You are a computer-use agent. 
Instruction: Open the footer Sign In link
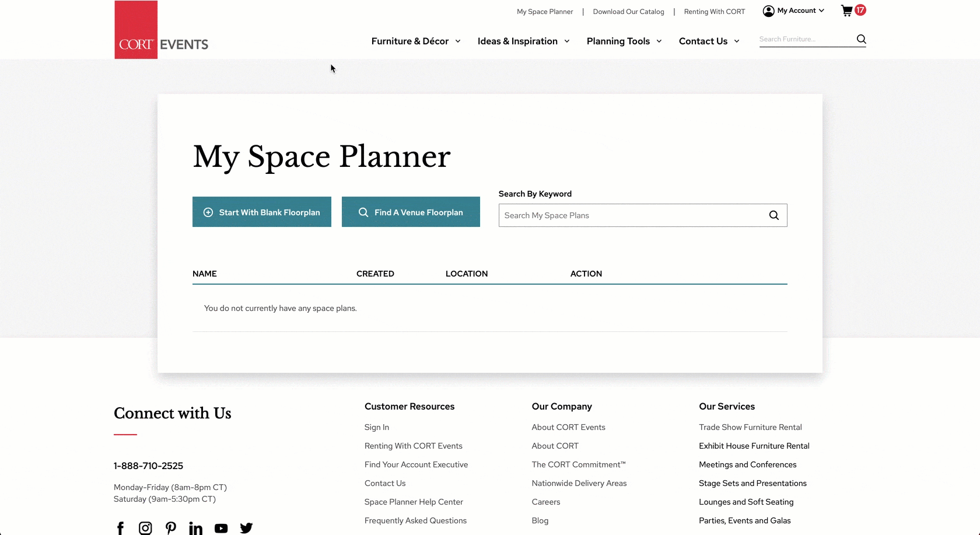coord(377,427)
